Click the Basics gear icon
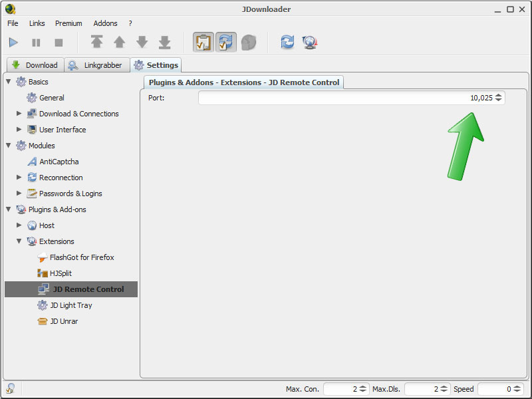 tap(21, 82)
